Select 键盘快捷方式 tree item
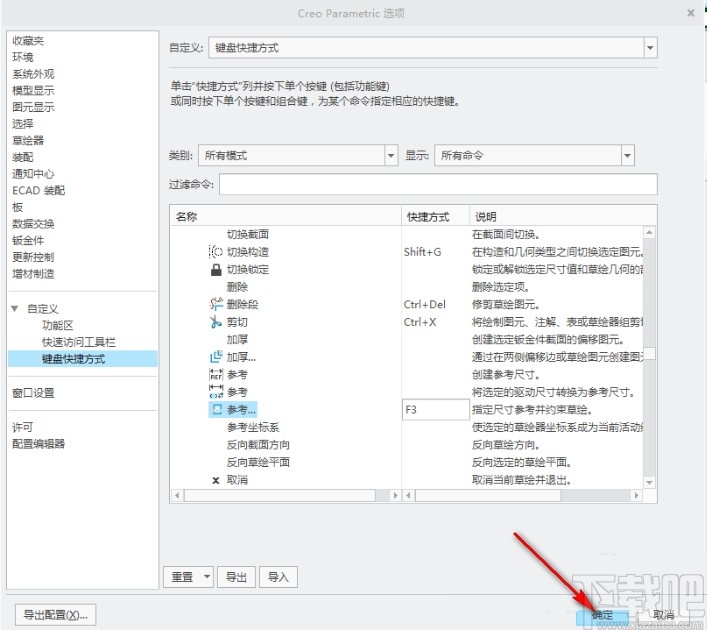 [x=83, y=359]
